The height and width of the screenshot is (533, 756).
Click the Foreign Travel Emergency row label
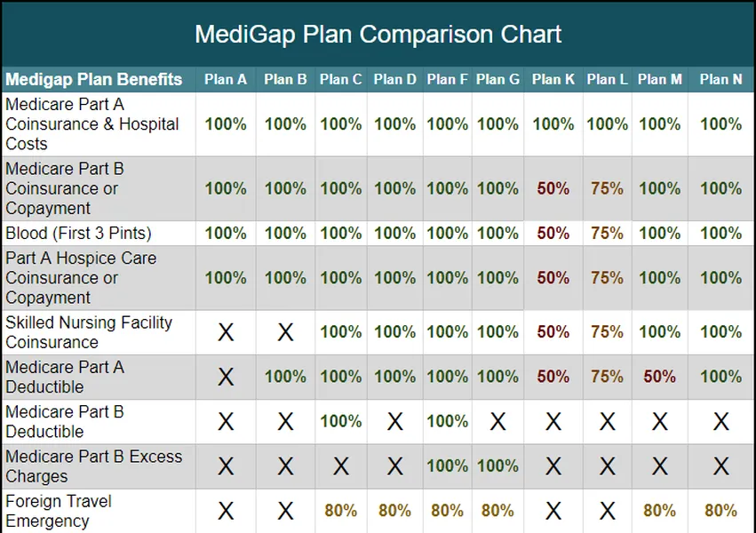tap(59, 511)
